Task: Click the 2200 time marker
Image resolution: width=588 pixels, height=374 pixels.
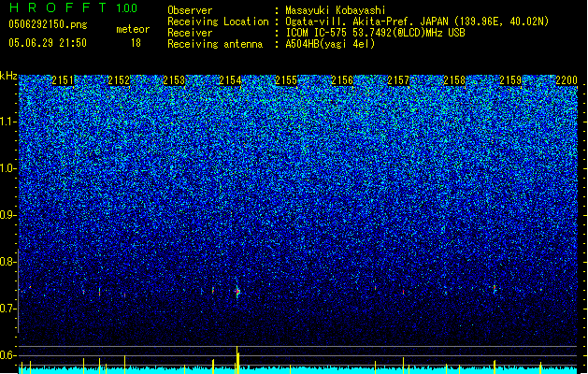Action: 566,80
